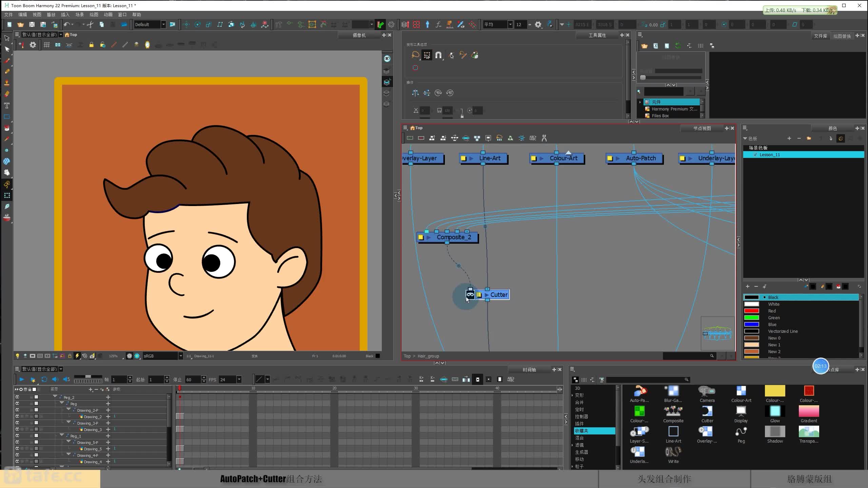Click the Save icon in main toolbar
Viewport: 868px width, 488px height.
(32, 24)
